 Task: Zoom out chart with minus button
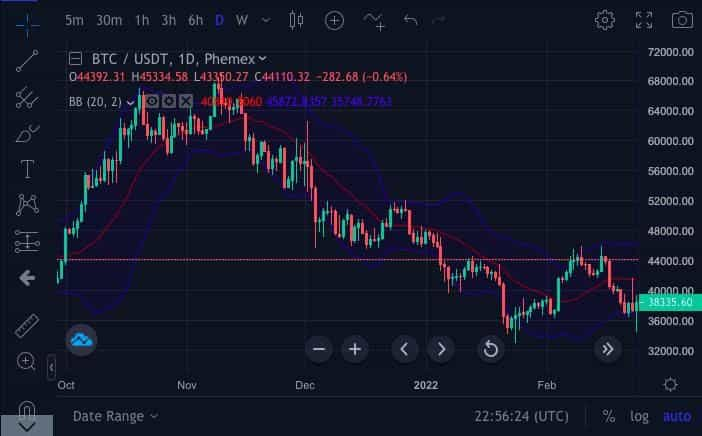tap(319, 349)
